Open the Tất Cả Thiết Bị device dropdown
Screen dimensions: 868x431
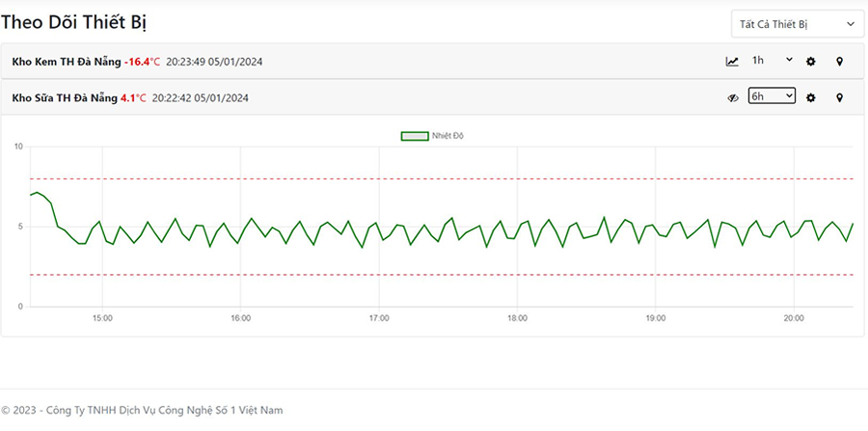click(x=798, y=24)
